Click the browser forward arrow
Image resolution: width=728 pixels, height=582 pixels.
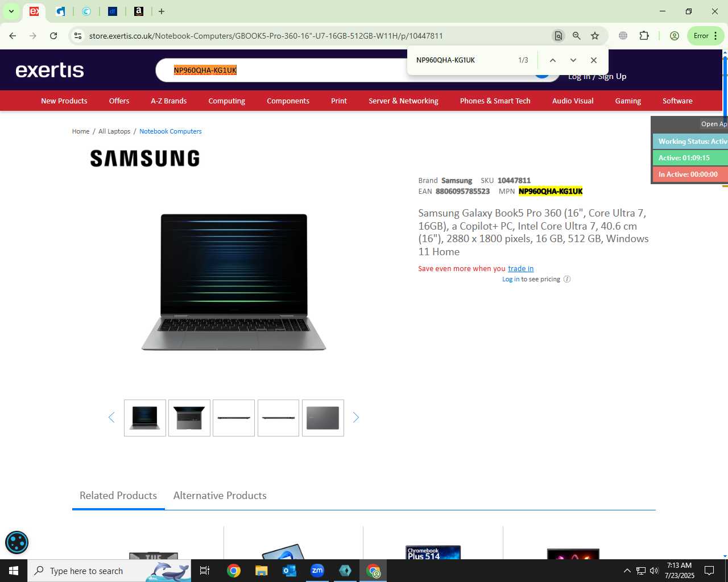pyautogui.click(x=33, y=36)
